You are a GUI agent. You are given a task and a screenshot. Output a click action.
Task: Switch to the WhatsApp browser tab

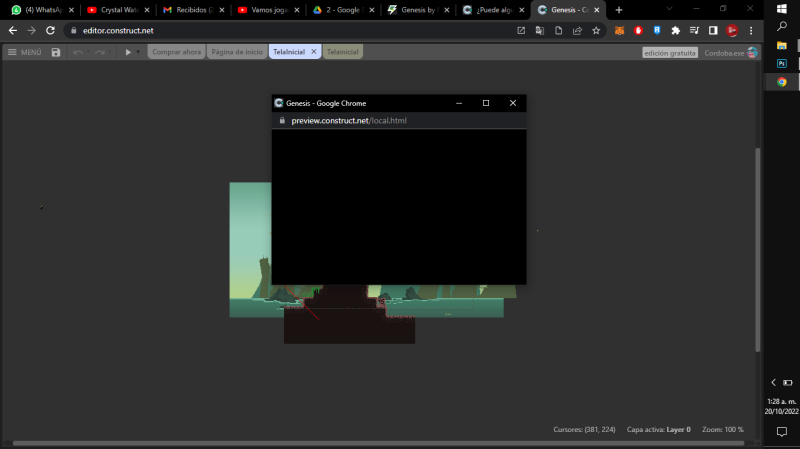click(43, 10)
